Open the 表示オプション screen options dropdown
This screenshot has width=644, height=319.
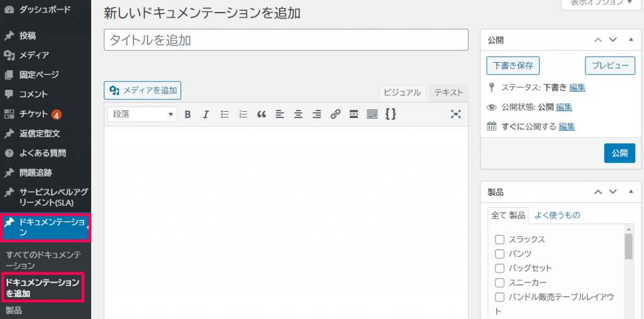601,3
